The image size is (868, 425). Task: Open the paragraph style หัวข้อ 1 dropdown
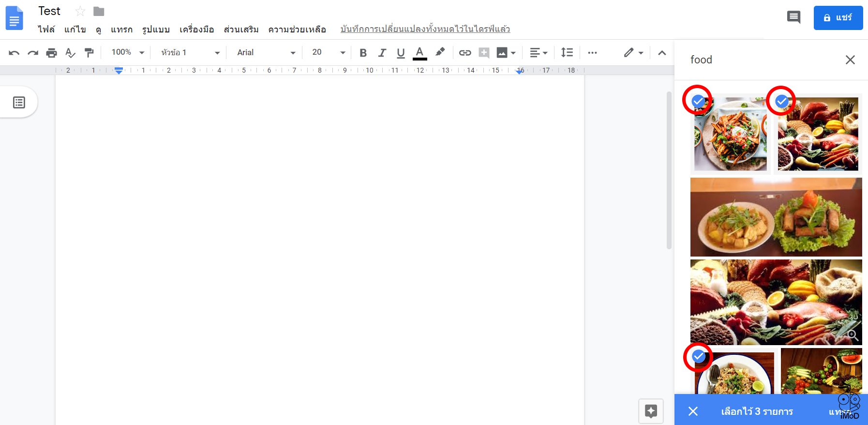pyautogui.click(x=190, y=52)
